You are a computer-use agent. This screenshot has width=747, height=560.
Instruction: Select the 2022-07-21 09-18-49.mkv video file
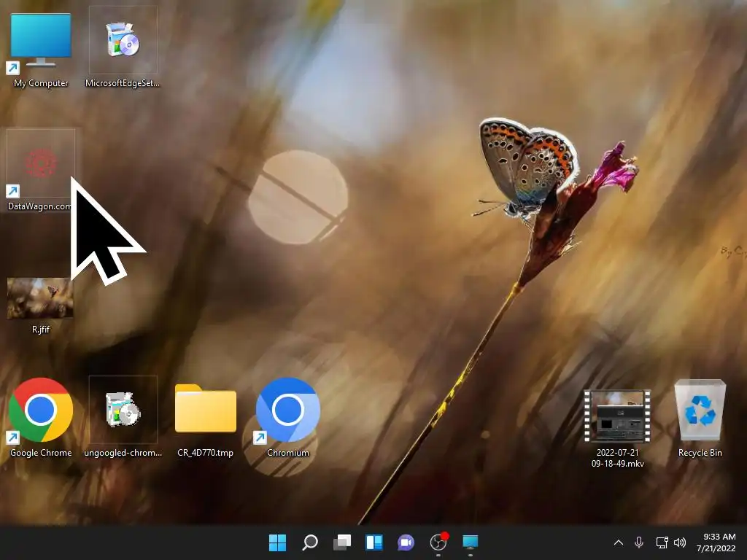click(617, 416)
